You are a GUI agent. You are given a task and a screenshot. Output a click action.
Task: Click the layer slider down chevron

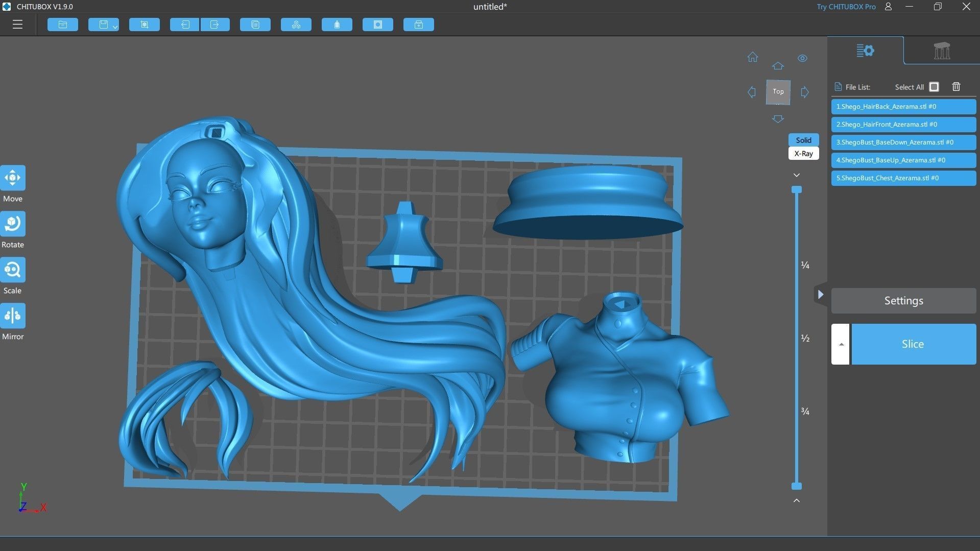pos(797,175)
